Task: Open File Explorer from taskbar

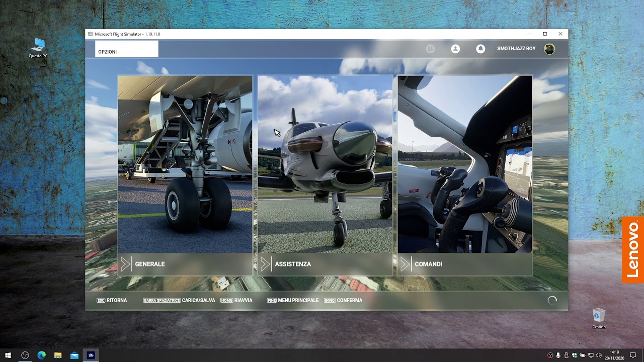Action: [58, 355]
